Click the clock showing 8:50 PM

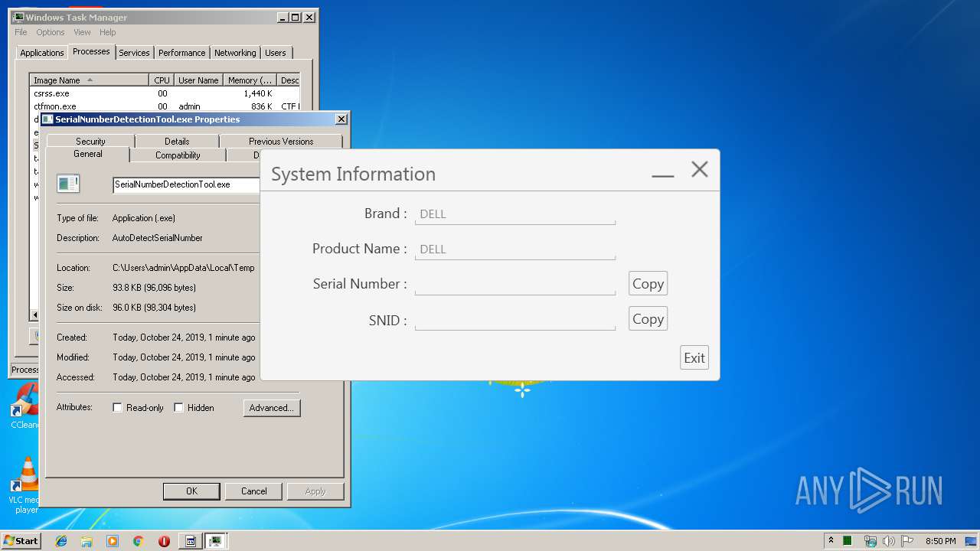click(940, 541)
